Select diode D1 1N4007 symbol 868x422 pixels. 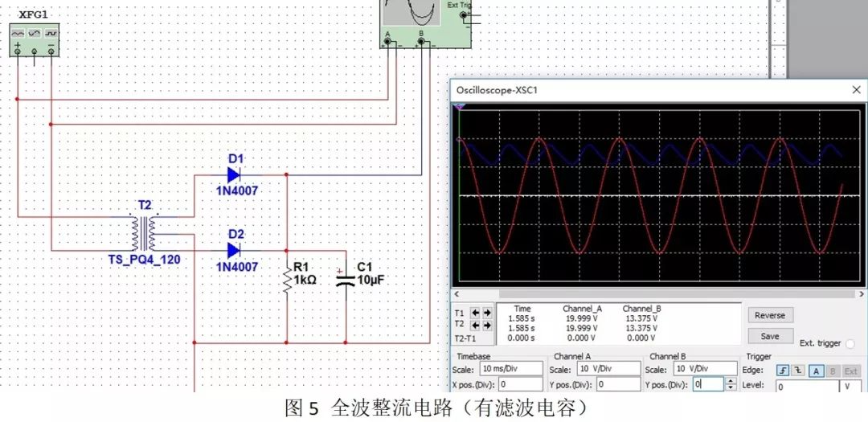tap(234, 174)
